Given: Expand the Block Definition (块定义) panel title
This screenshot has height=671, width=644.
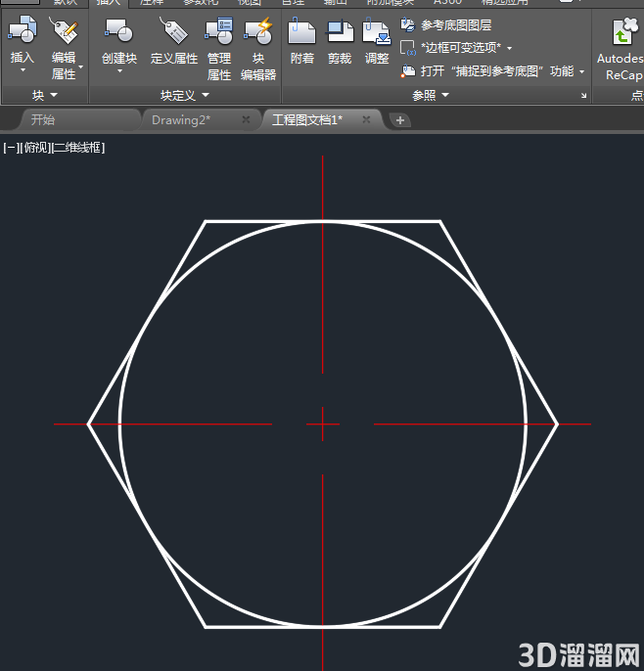Looking at the screenshot, I should 185,95.
